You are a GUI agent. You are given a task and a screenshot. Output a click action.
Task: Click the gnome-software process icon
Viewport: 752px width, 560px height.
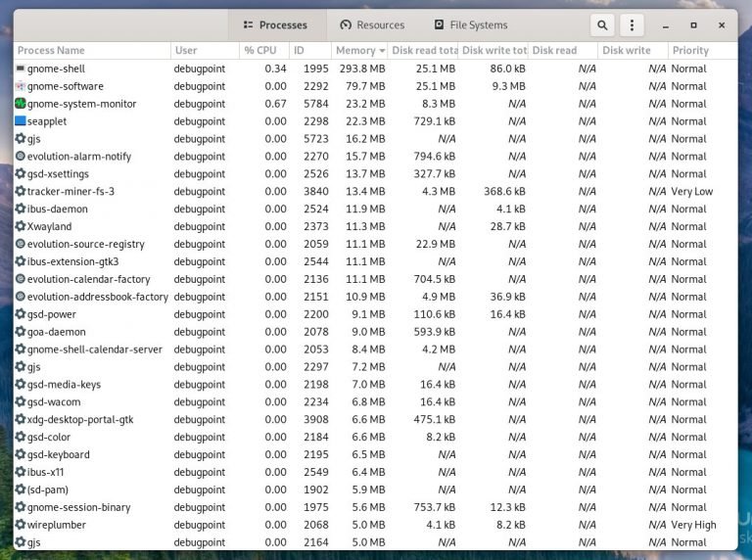coord(21,86)
